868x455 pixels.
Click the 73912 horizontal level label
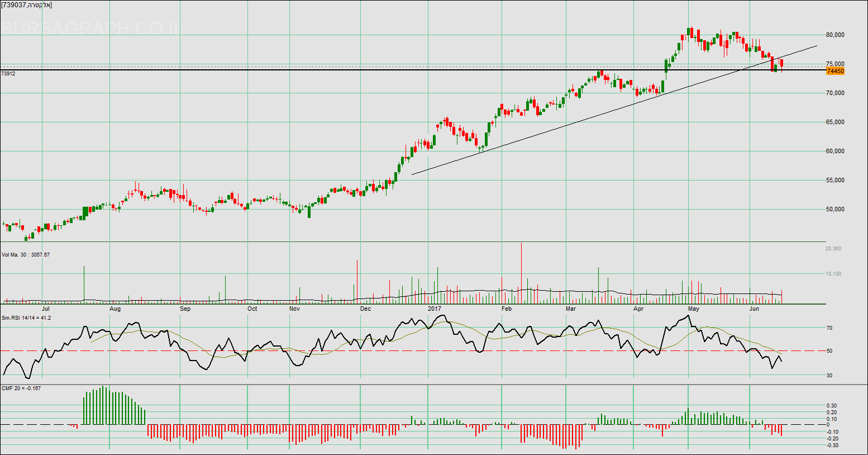pos(8,73)
